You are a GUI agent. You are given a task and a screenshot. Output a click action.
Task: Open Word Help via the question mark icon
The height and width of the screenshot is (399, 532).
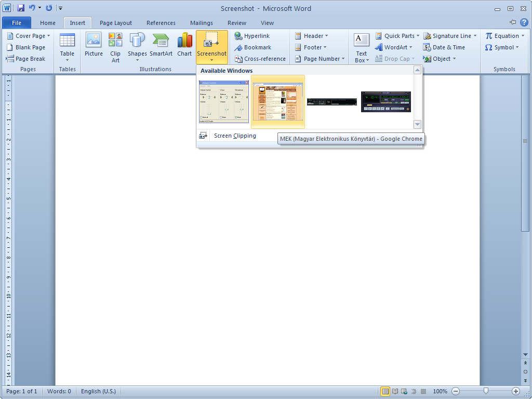pyautogui.click(x=524, y=22)
